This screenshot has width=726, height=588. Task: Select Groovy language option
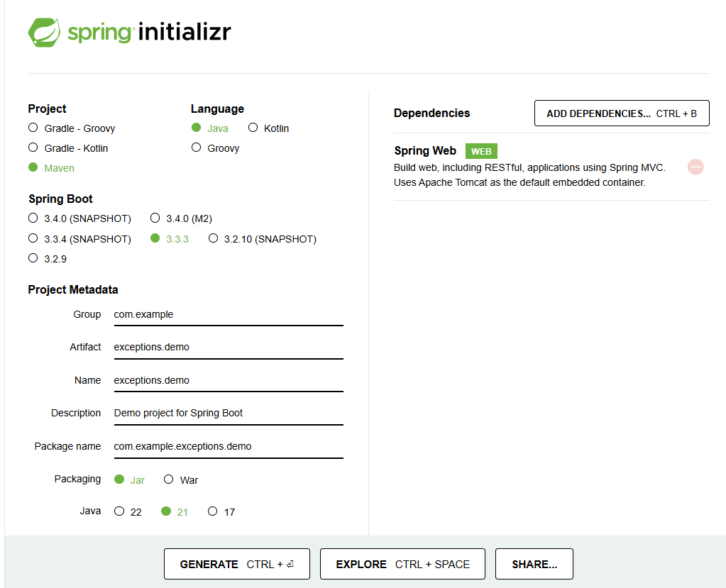click(x=215, y=148)
